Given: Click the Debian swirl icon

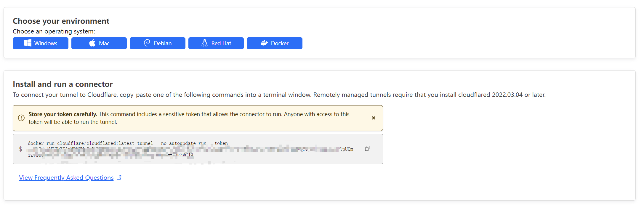Looking at the screenshot, I should tap(147, 43).
